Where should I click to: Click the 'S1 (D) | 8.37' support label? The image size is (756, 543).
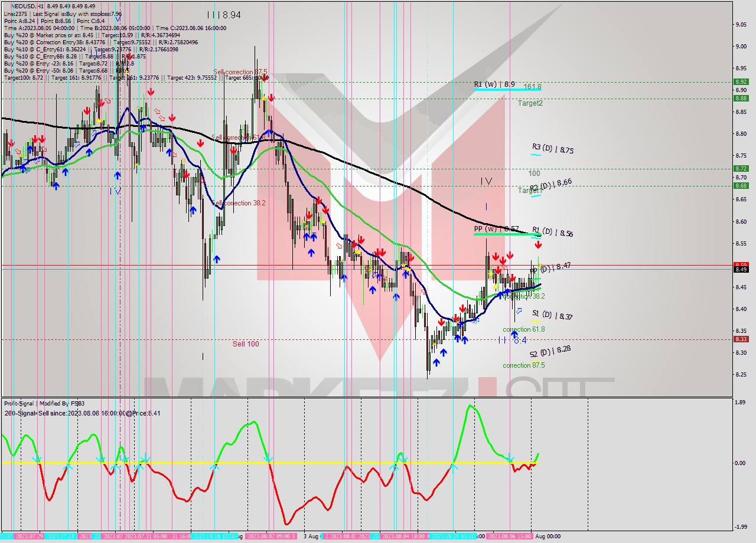pyautogui.click(x=552, y=315)
